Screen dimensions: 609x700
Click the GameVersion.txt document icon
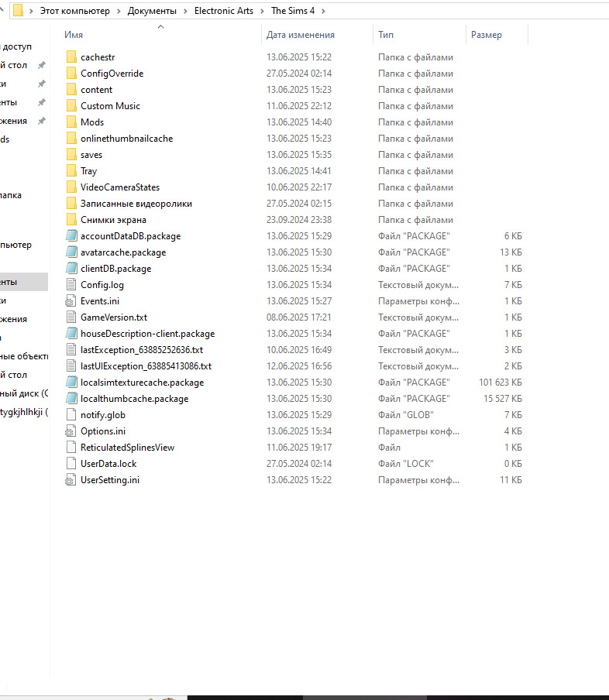click(x=71, y=317)
